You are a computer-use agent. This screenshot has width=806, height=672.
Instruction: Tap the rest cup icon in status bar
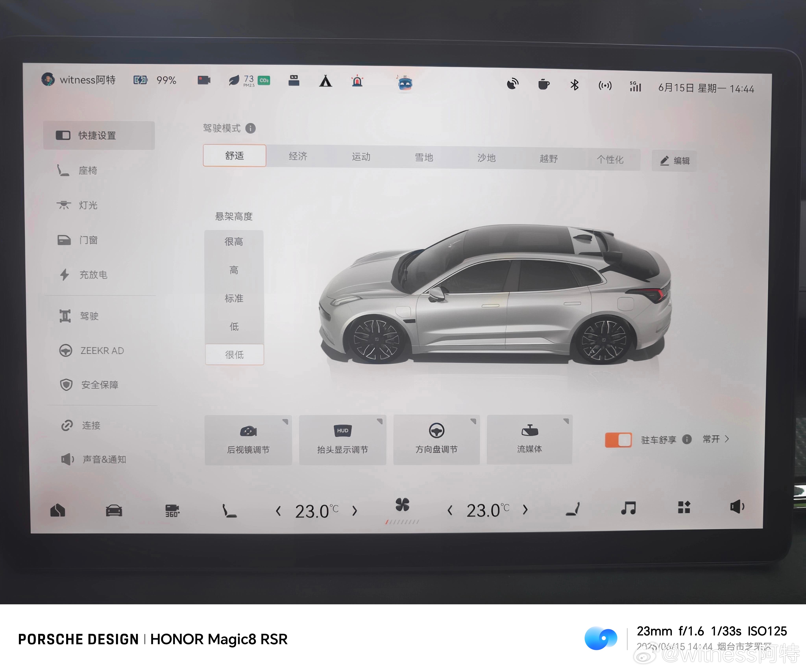coord(543,84)
